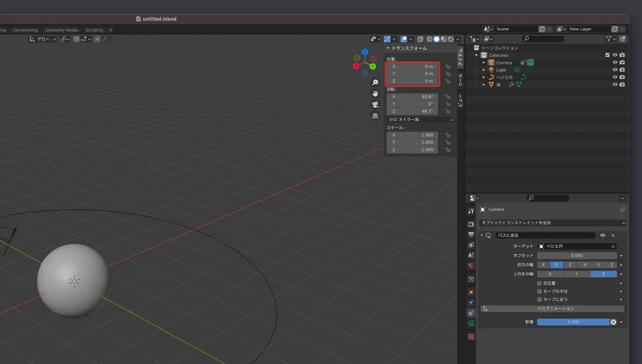Screen dimensions: 642x364
Task: Select rendered viewport shading
Action: pos(451,39)
